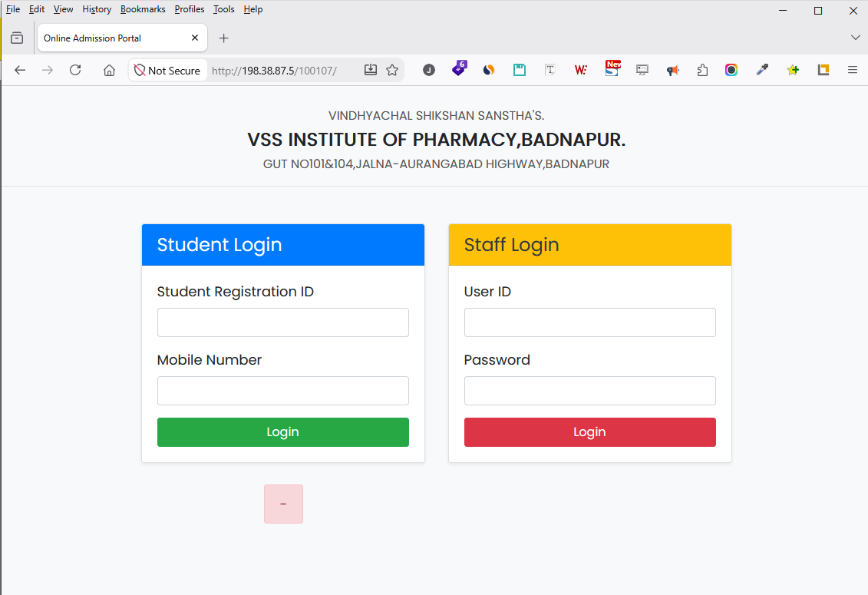Click the megaphone extension icon

coord(672,70)
